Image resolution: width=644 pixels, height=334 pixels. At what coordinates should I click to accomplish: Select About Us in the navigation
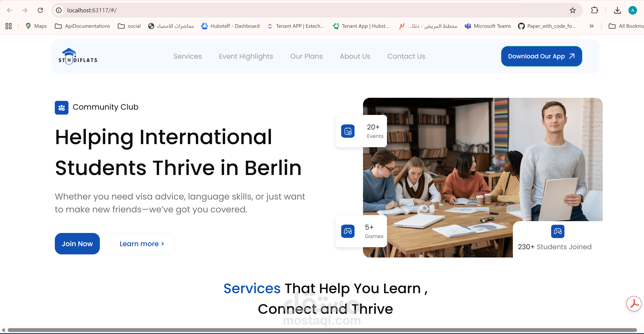pos(355,56)
